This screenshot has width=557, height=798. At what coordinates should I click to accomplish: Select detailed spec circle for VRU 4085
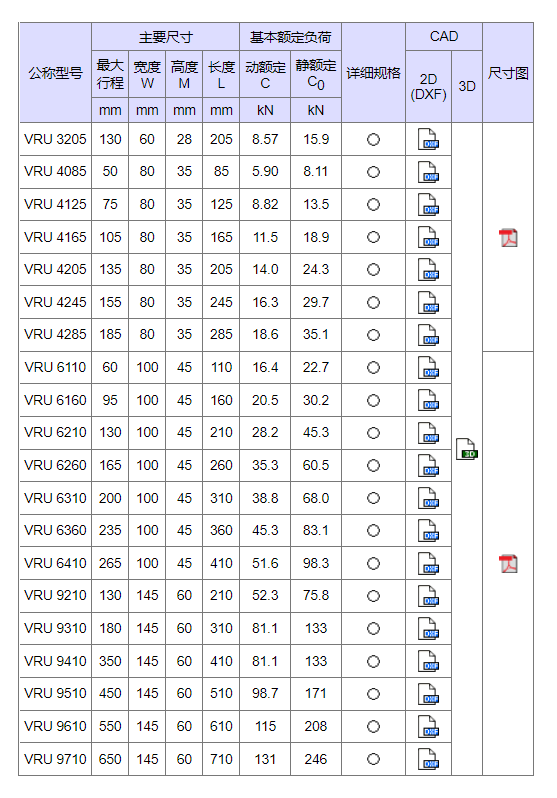tap(373, 172)
